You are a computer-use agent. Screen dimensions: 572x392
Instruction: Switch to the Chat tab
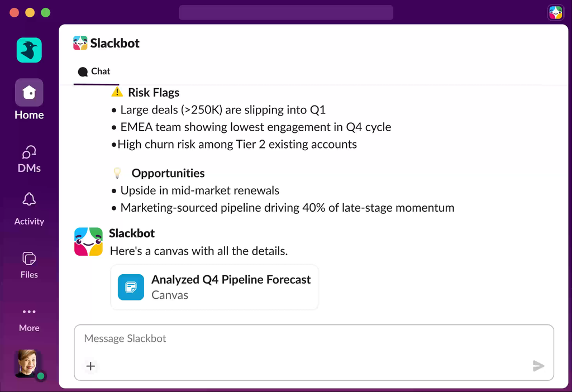click(95, 71)
